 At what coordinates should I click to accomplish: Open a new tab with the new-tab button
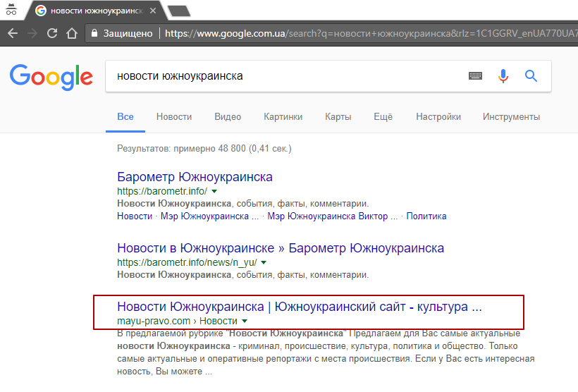coord(179,11)
